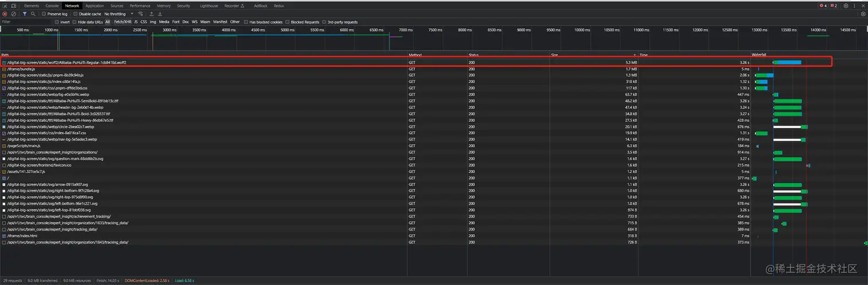Screen dimensions: 868x285
Task: Open the Application tab
Action: [x=95, y=6]
